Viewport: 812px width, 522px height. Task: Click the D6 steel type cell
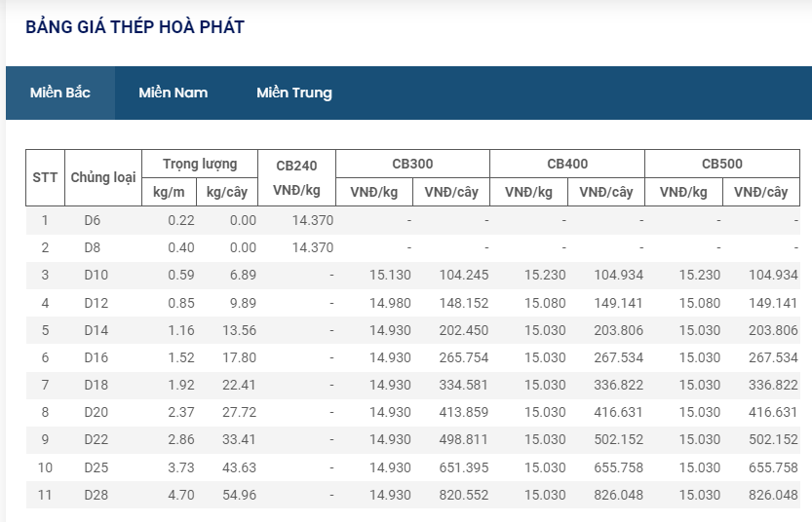click(x=93, y=220)
